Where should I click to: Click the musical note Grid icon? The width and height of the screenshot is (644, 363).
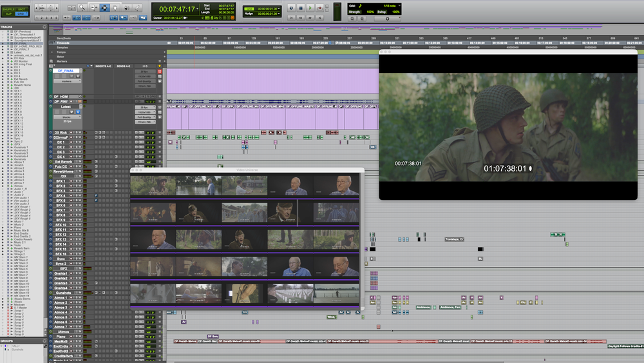coord(360,6)
